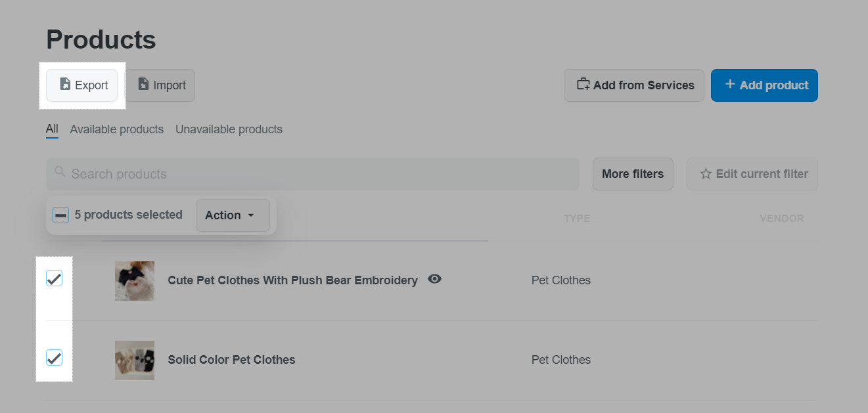The height and width of the screenshot is (413, 868).
Task: Click the Import file icon
Action: tap(143, 85)
